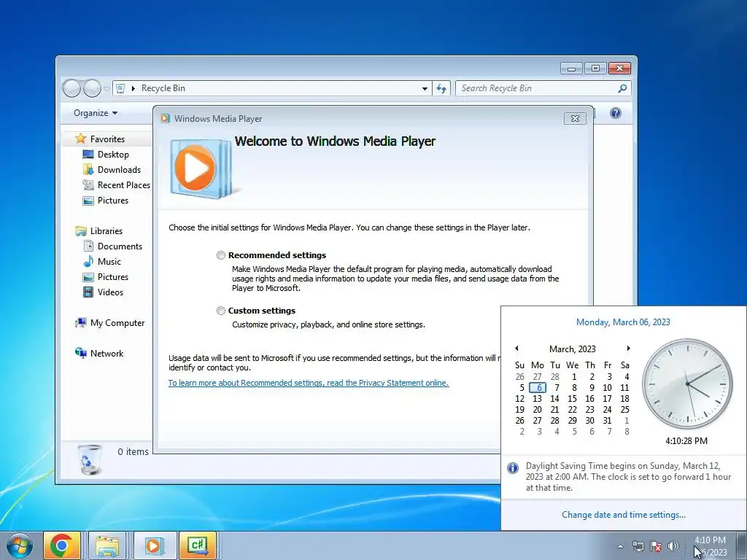The height and width of the screenshot is (560, 747).
Task: Click the Libraries folder icon
Action: pyautogui.click(x=81, y=231)
